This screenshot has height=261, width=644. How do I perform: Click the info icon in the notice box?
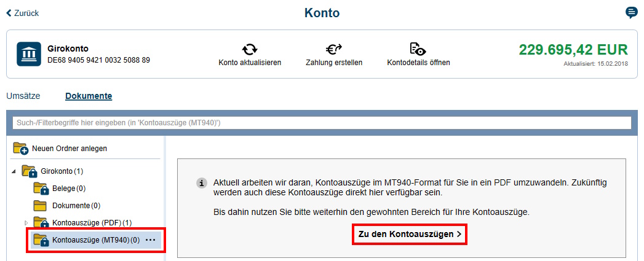(x=201, y=184)
